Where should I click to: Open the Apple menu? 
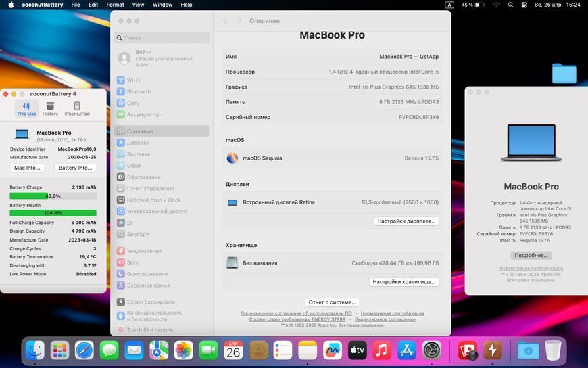coord(11,5)
